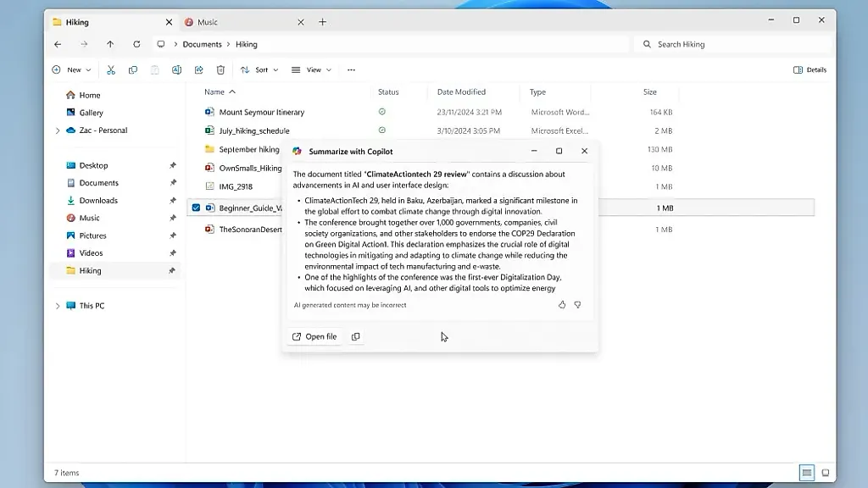Click the chevron between Documents and Hiking
Viewport: 868px width, 488px height.
point(228,44)
